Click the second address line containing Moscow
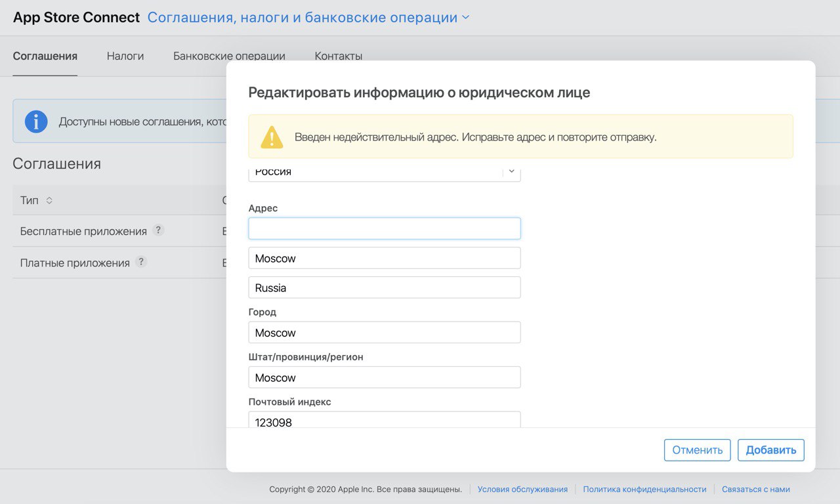Viewport: 840px width, 504px height. tap(385, 258)
